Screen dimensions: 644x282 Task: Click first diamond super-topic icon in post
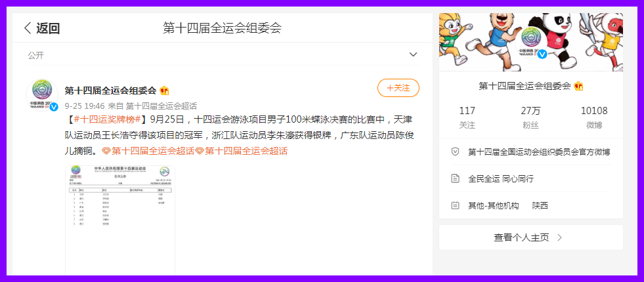(106, 151)
